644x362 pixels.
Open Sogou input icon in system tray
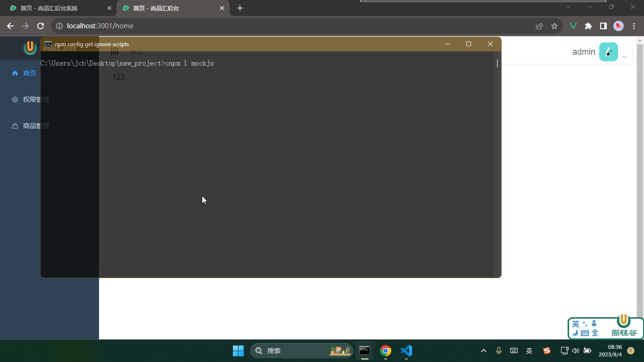click(547, 351)
